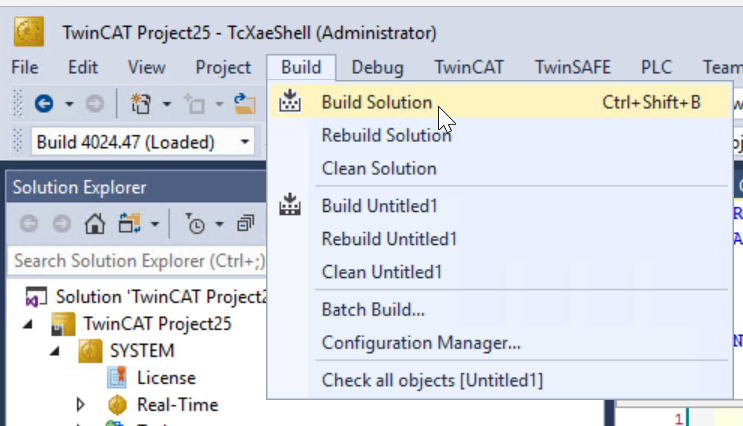
Task: Click the License item icon
Action: [117, 378]
